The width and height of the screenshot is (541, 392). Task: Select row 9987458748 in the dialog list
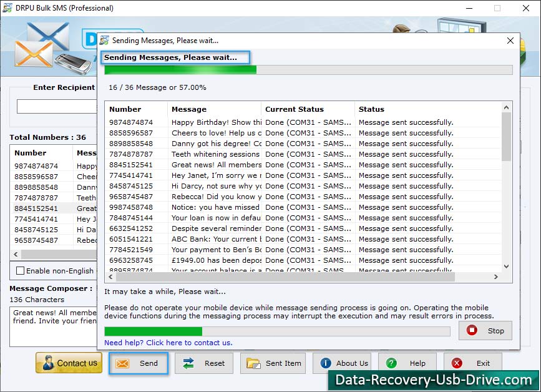(304, 207)
